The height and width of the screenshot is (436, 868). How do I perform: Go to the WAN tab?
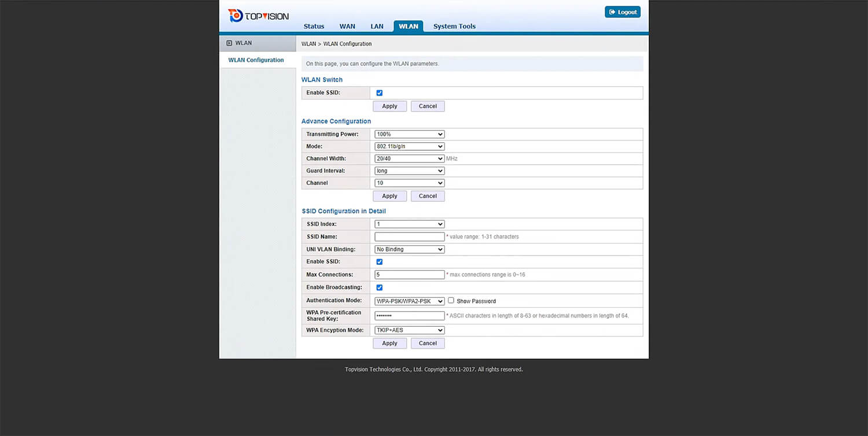click(347, 27)
